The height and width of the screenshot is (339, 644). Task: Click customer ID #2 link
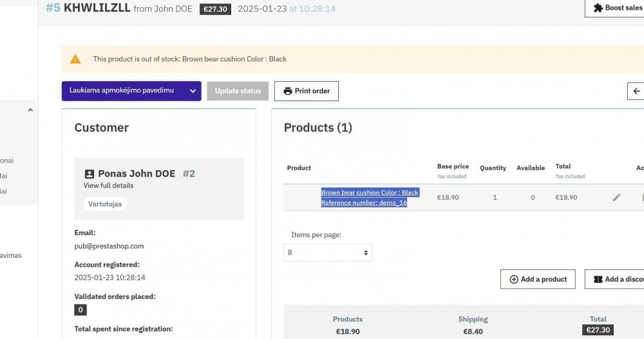pos(189,173)
